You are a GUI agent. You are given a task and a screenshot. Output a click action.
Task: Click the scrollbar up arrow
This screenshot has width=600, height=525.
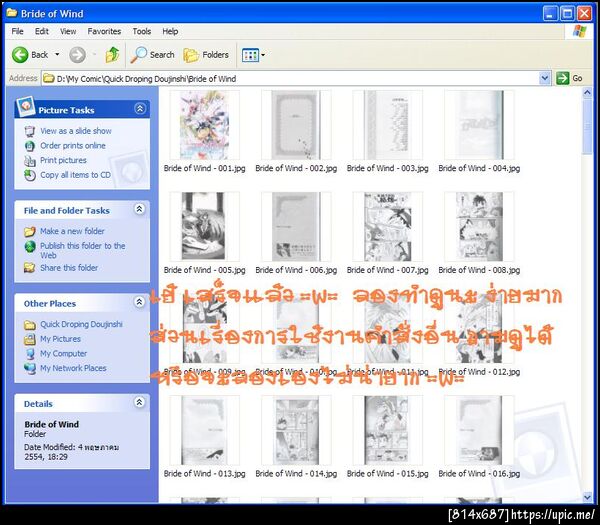click(x=587, y=93)
